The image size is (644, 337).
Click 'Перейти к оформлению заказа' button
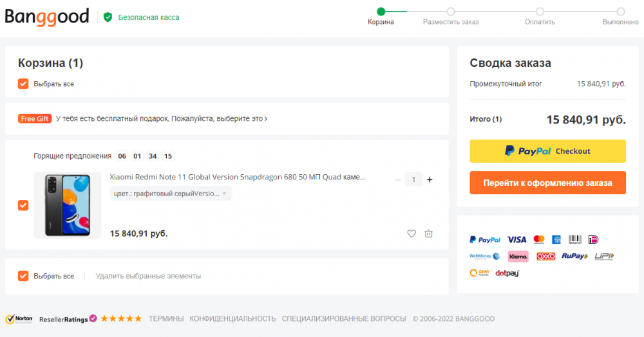pyautogui.click(x=547, y=183)
